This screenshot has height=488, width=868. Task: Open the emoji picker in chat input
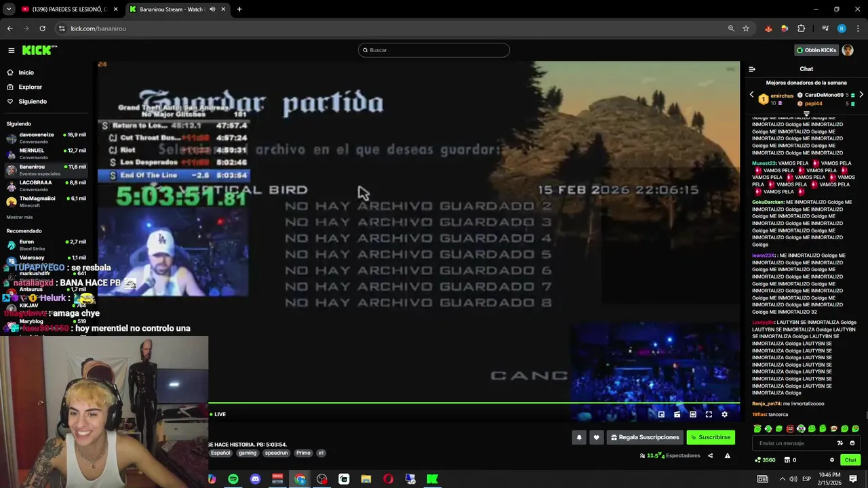click(852, 443)
